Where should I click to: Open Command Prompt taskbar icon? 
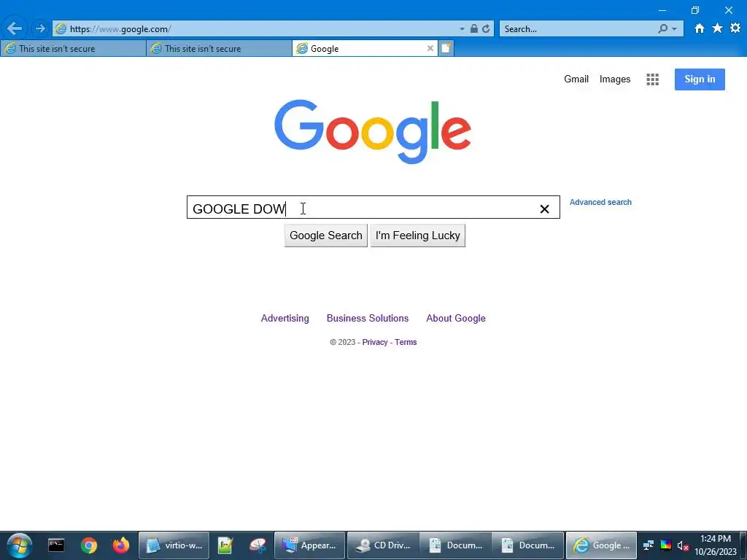coord(55,545)
